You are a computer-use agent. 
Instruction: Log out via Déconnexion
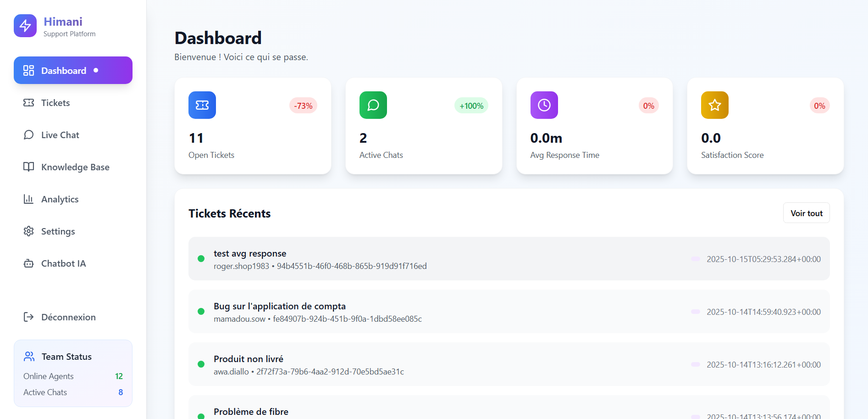point(73,317)
